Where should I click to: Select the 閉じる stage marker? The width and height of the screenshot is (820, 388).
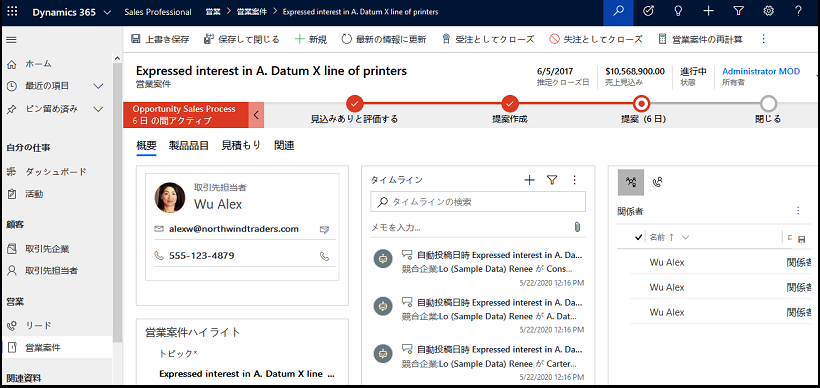pos(768,104)
